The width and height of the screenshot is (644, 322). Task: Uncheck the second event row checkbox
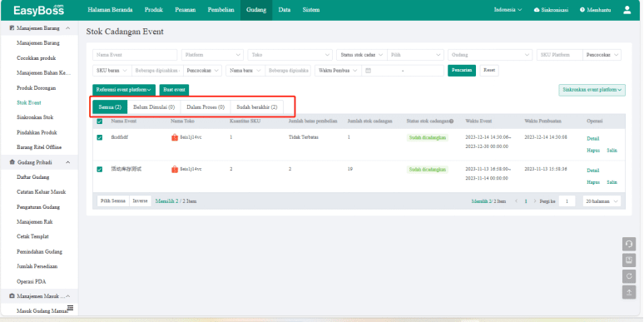pos(99,169)
